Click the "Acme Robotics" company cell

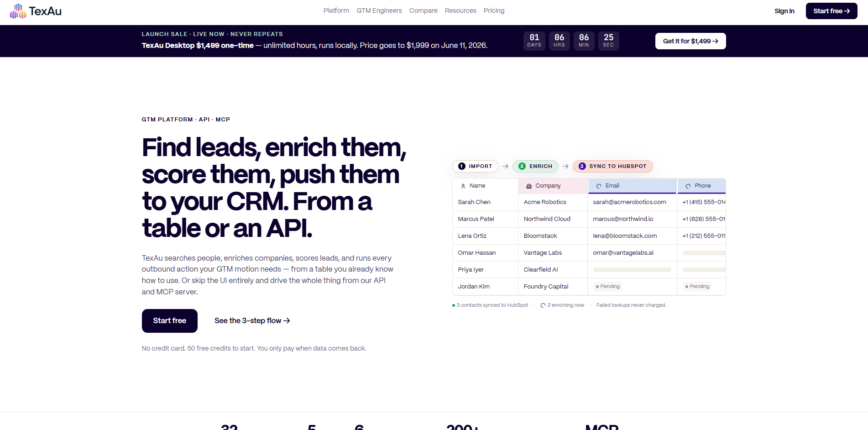coord(553,202)
